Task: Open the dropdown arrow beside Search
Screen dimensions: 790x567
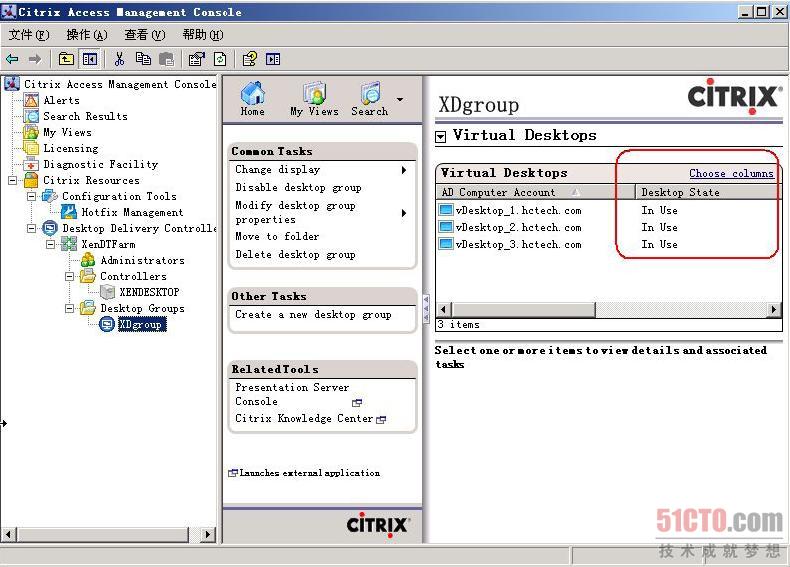Action: coord(400,99)
